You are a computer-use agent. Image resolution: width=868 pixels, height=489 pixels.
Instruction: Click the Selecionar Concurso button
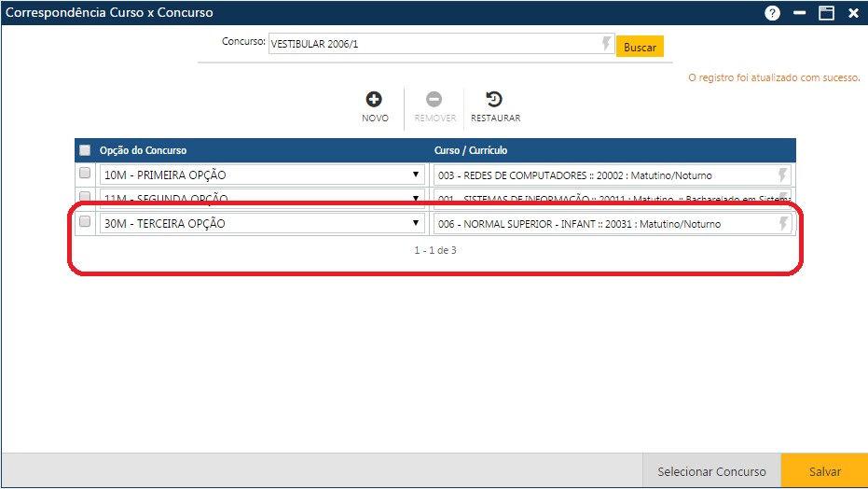click(711, 471)
